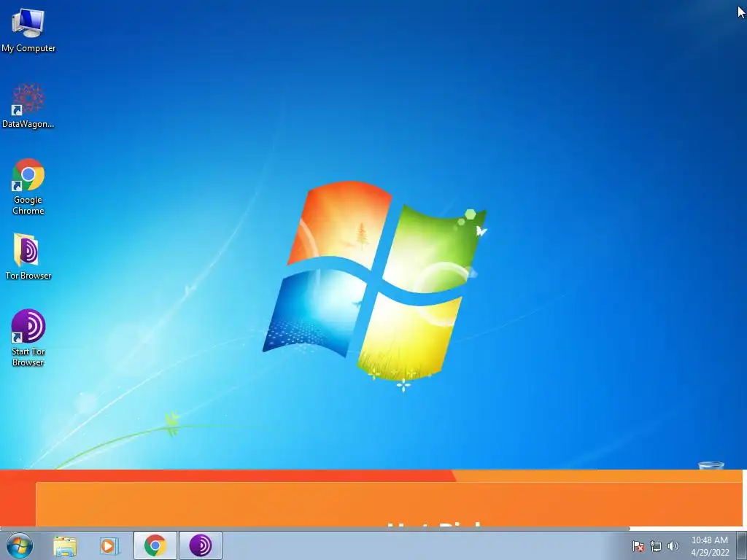Switch to the Tor Browser taskbar button

[x=201, y=545]
